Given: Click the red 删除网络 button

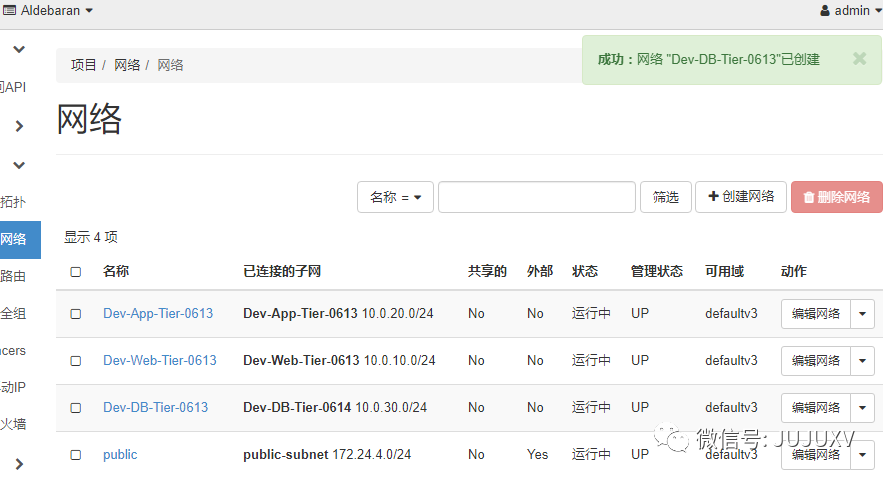Looking at the screenshot, I should point(836,197).
